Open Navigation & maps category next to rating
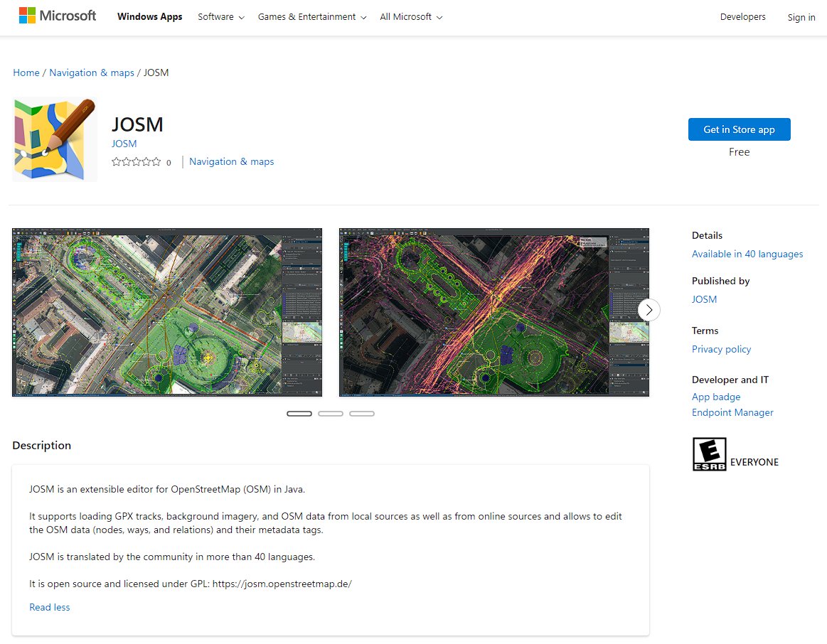827x644 pixels. click(x=232, y=162)
